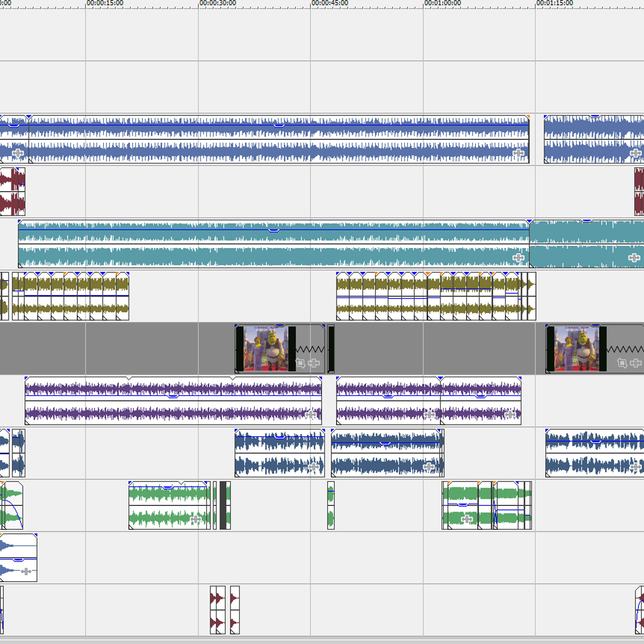Open Pan/Crop on second Shrek video clip
Viewport: 644px width, 644px height.
click(622, 363)
